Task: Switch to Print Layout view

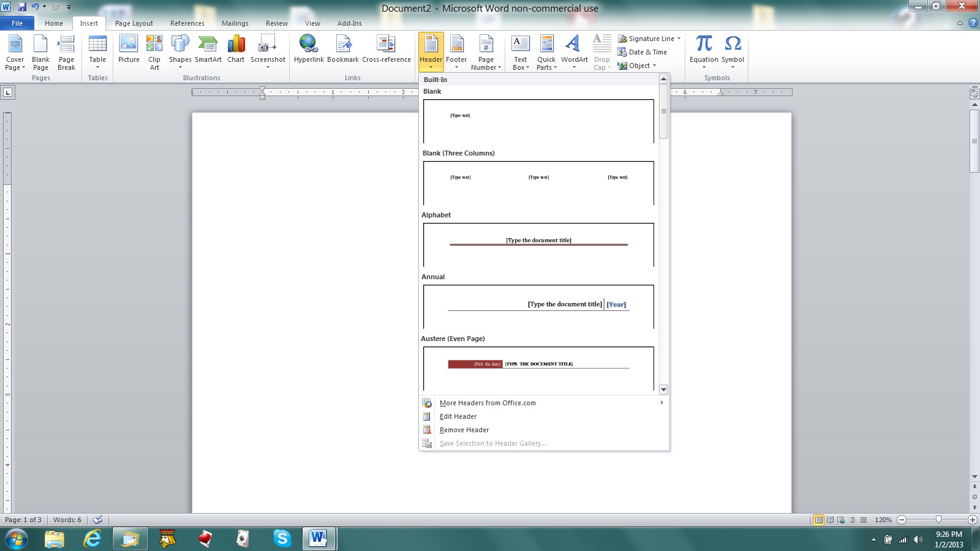Action: point(818,520)
